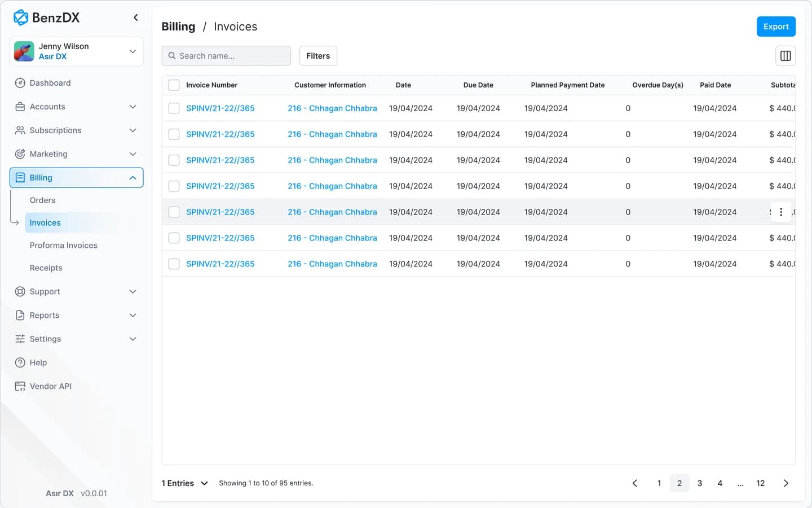812x508 pixels.
Task: Sort by the Due Date column header
Action: (478, 85)
